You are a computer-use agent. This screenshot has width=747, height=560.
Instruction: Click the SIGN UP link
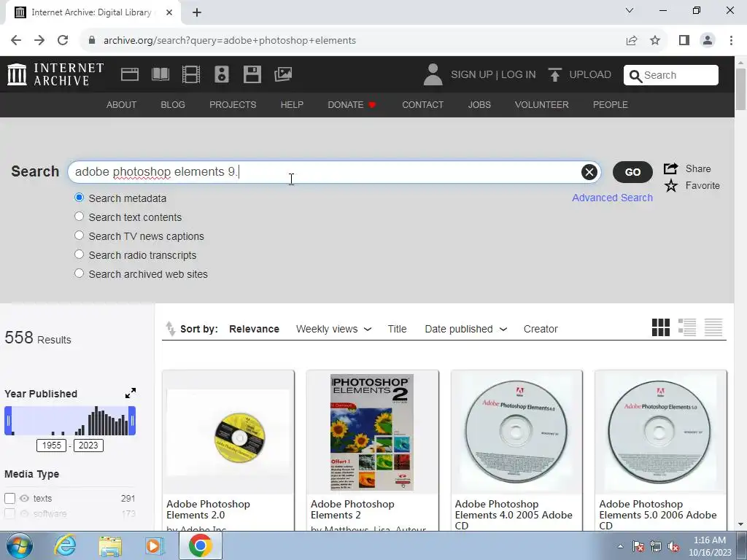[472, 75]
